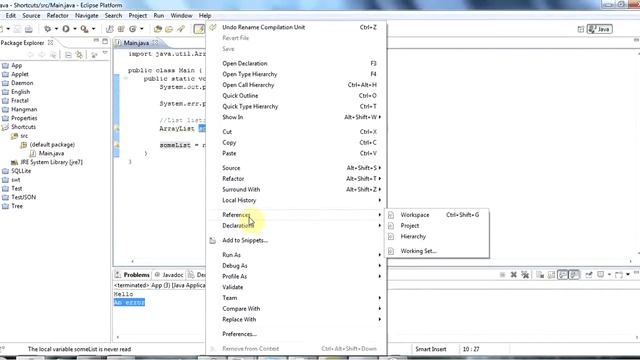Toggle Mark Occurrences in the toolbar
This screenshot has width=640, height=360.
199,29
